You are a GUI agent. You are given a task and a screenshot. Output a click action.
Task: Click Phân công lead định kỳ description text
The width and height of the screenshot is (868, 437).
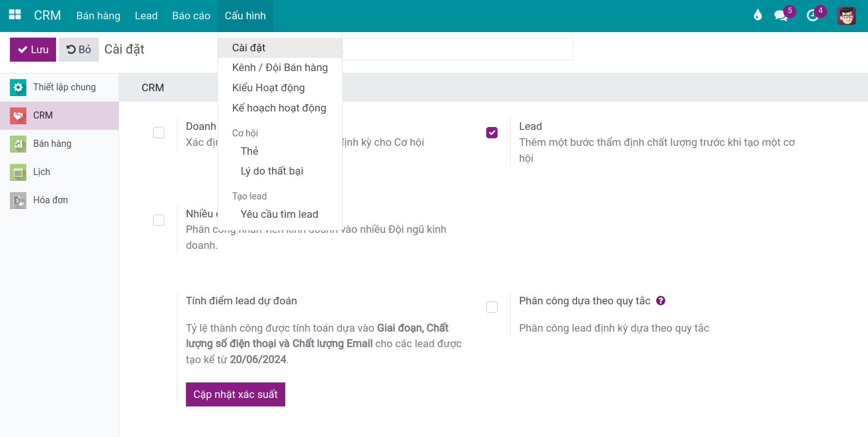click(614, 328)
